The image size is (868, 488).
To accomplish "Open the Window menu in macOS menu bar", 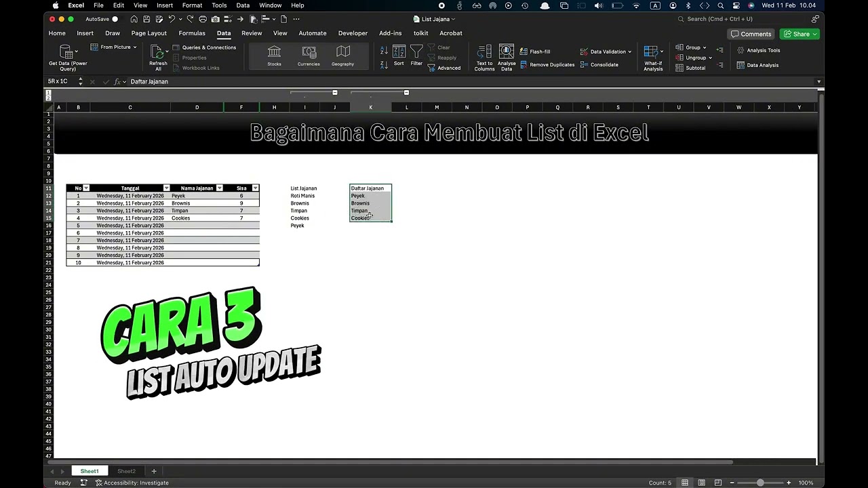I will pos(271,5).
